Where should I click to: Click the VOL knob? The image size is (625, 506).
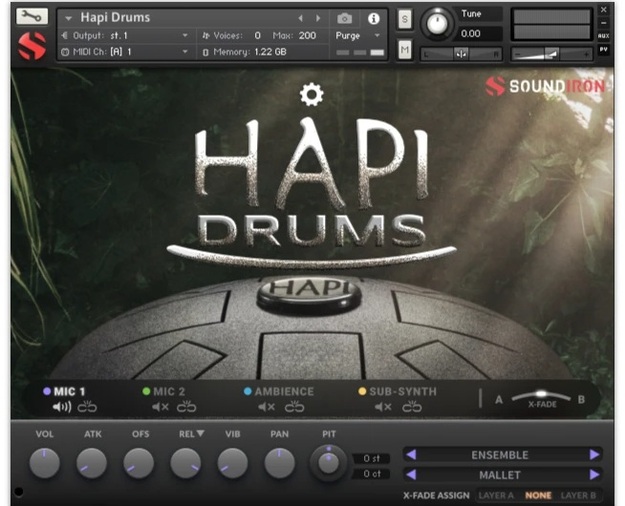(x=45, y=462)
